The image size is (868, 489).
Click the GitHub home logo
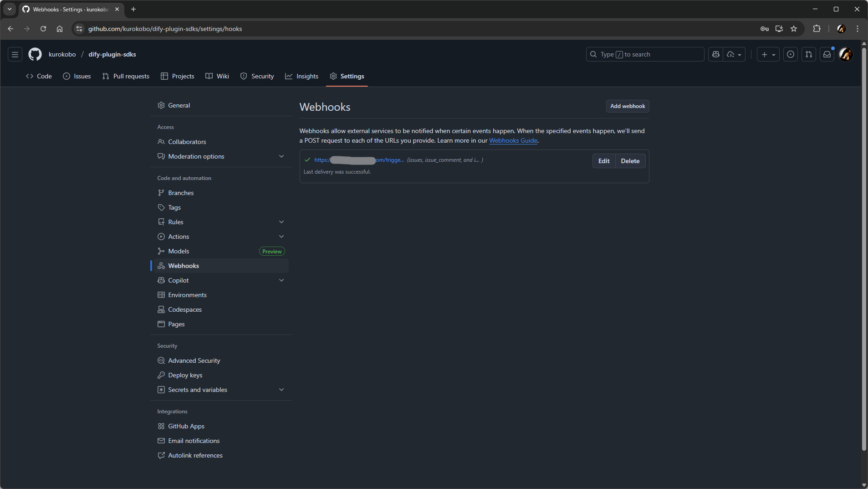coord(35,54)
